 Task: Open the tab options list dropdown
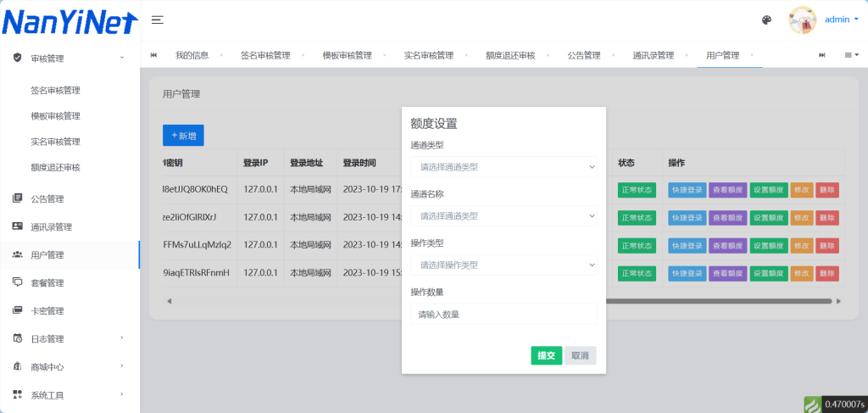[x=851, y=55]
